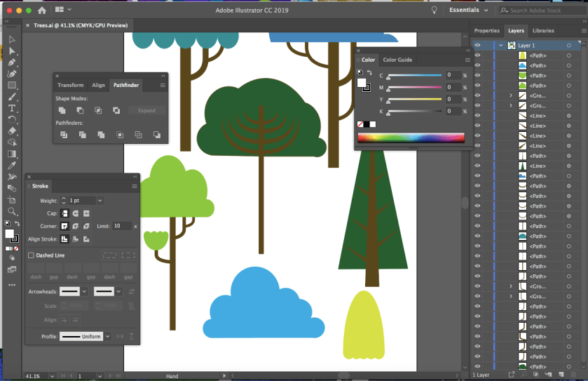Select the Pen tool
The height and width of the screenshot is (381, 588).
tap(12, 62)
